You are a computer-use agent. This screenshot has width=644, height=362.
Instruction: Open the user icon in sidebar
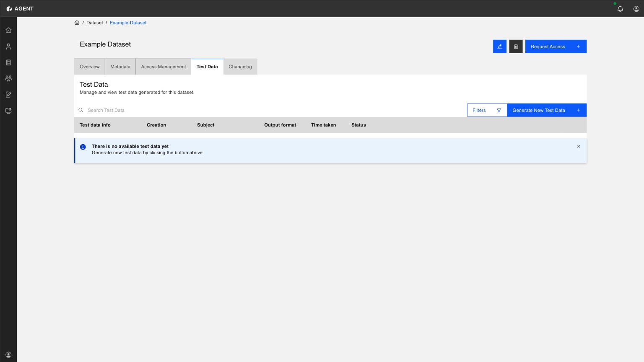[8, 47]
